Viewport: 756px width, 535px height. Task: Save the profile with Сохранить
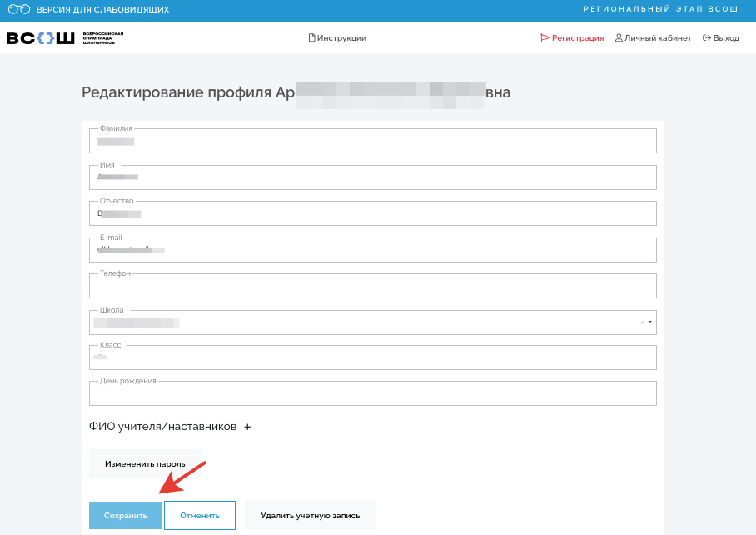click(x=126, y=516)
